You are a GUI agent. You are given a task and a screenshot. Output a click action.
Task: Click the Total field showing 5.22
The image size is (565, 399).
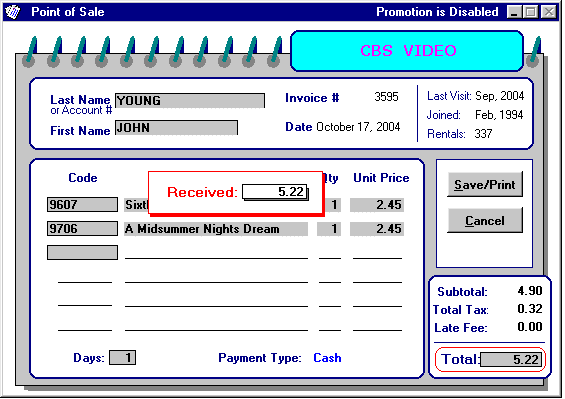[511, 359]
